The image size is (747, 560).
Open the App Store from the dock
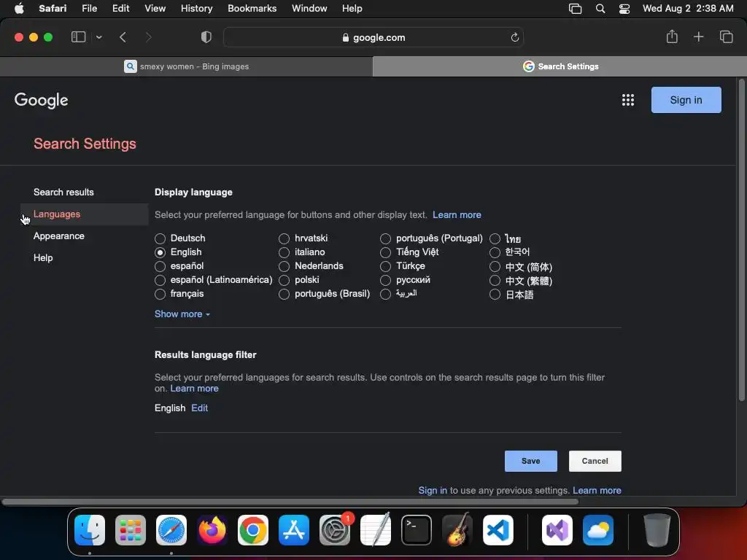(294, 530)
